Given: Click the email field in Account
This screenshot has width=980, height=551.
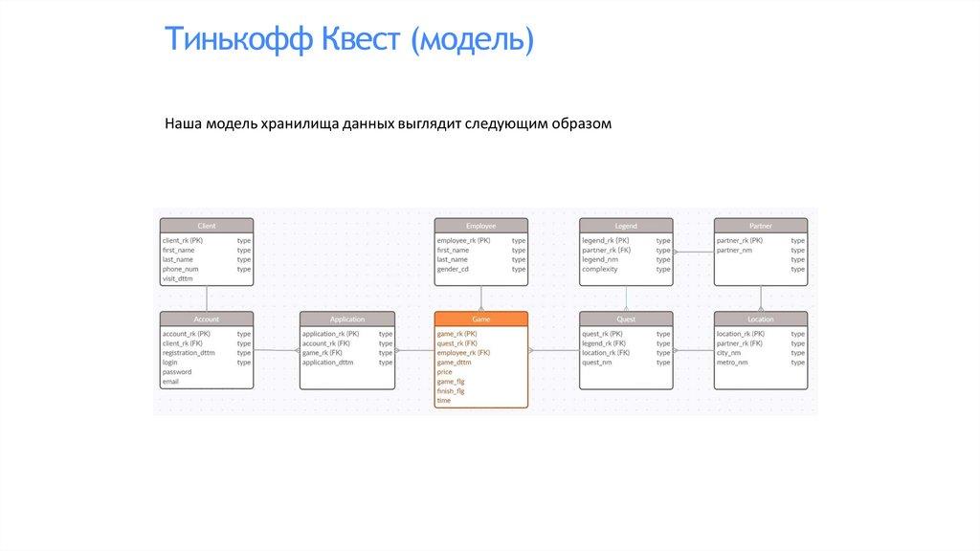Looking at the screenshot, I should (x=171, y=382).
